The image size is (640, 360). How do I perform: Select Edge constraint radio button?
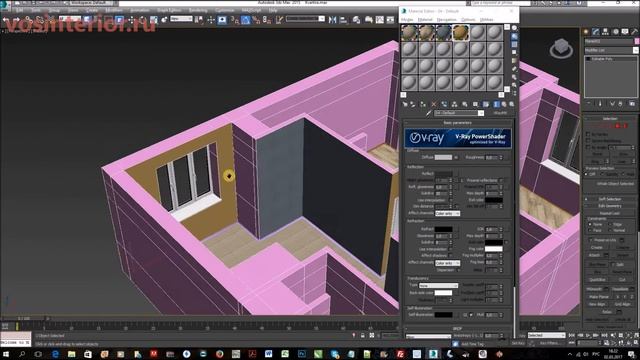tap(611, 224)
